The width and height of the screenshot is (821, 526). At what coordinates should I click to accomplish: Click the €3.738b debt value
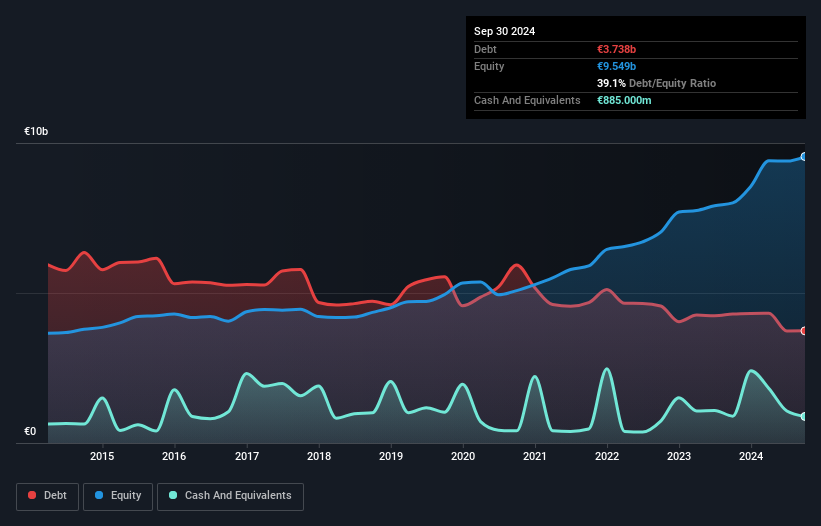tap(616, 49)
